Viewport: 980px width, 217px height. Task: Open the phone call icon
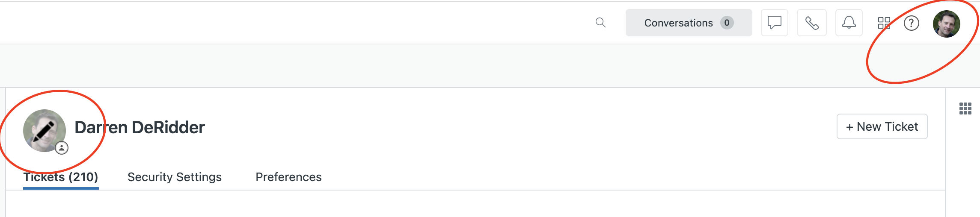[812, 23]
